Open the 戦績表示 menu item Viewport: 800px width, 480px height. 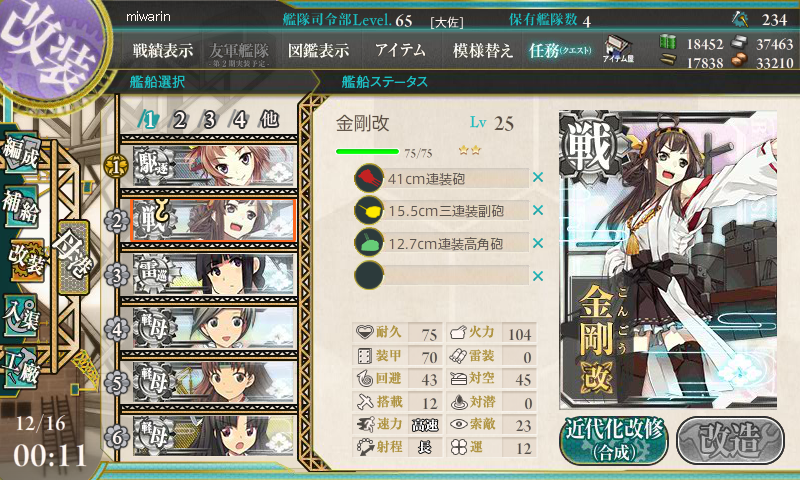pos(163,50)
